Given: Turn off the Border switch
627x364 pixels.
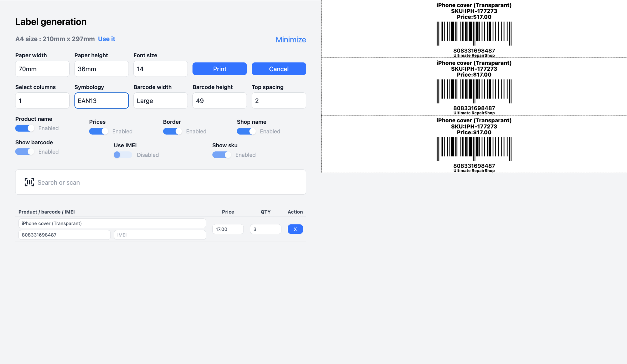Looking at the screenshot, I should coord(172,131).
